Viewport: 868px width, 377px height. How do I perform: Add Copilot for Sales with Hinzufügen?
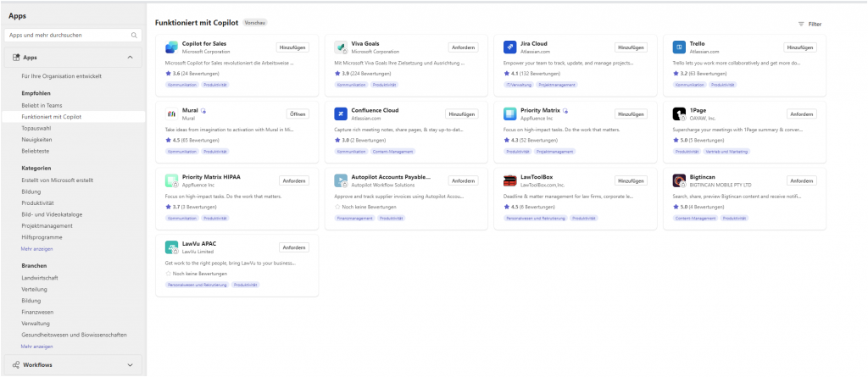[292, 47]
